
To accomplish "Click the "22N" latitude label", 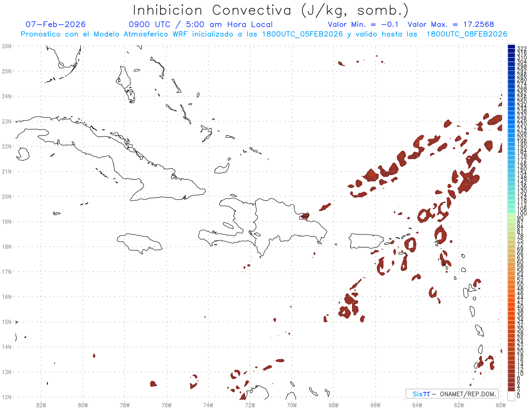I will (x=7, y=146).
